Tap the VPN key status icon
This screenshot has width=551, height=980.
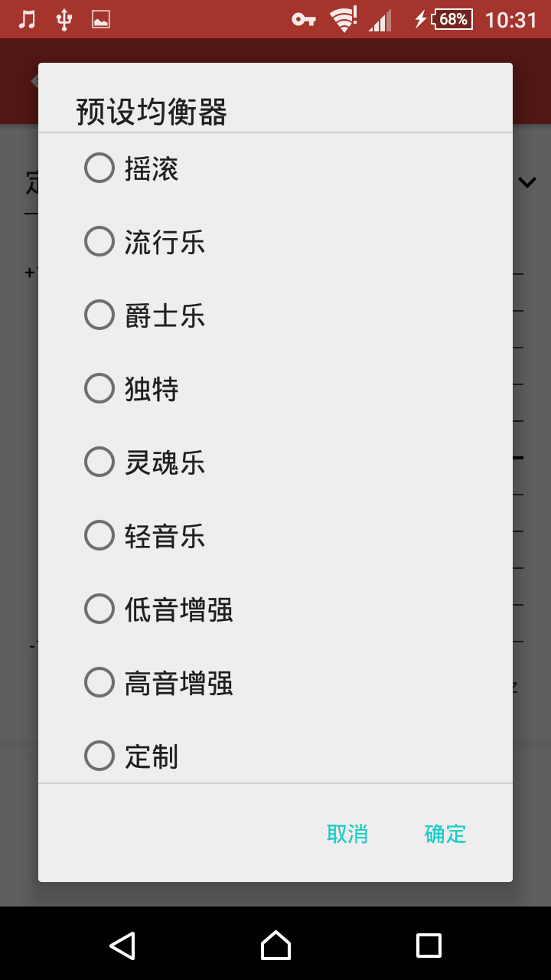pyautogui.click(x=304, y=19)
